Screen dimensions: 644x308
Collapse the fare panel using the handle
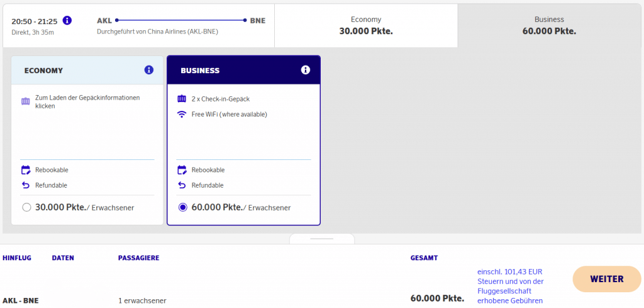tap(322, 239)
